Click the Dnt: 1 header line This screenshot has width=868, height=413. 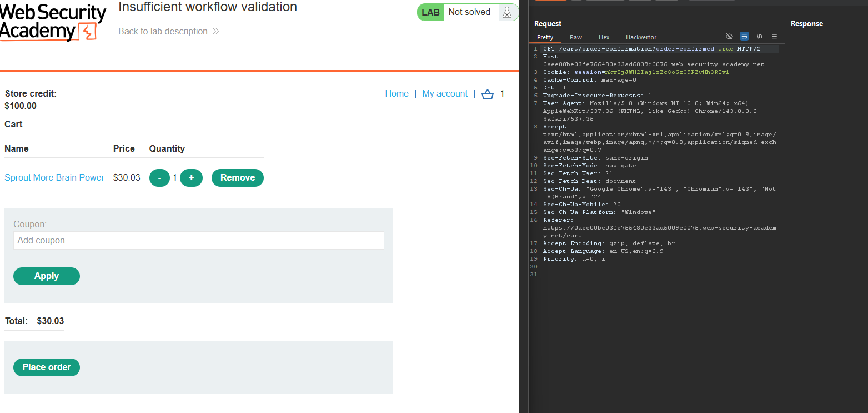pos(554,88)
